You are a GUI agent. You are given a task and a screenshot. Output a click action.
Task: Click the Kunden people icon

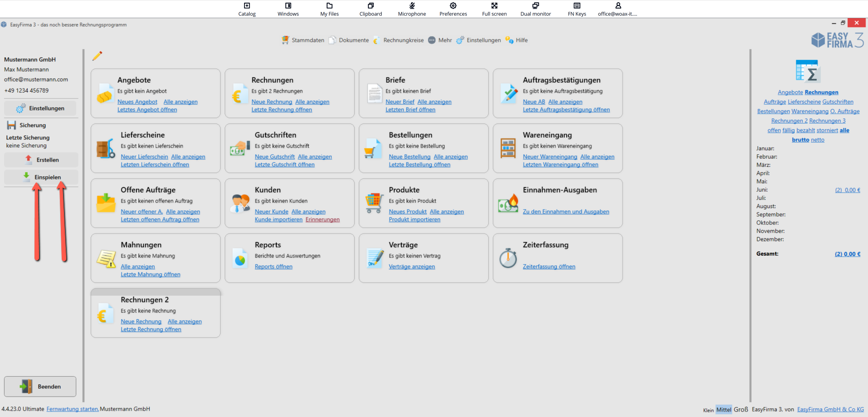[x=240, y=203]
